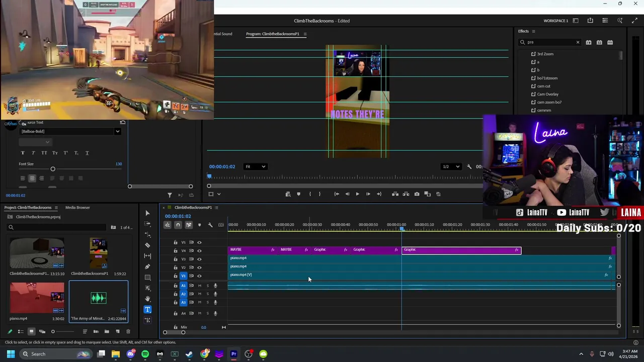Open timeline display settings wrench

[x=210, y=225]
